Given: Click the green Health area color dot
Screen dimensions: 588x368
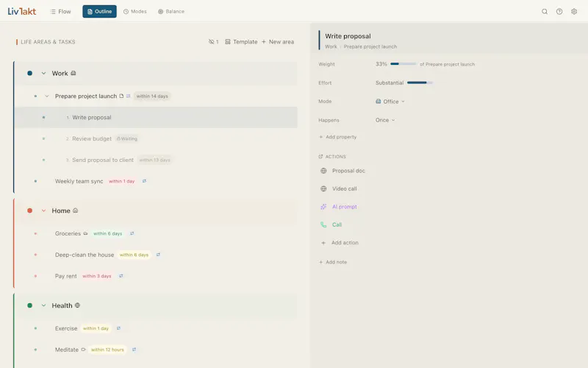Looking at the screenshot, I should point(29,305).
